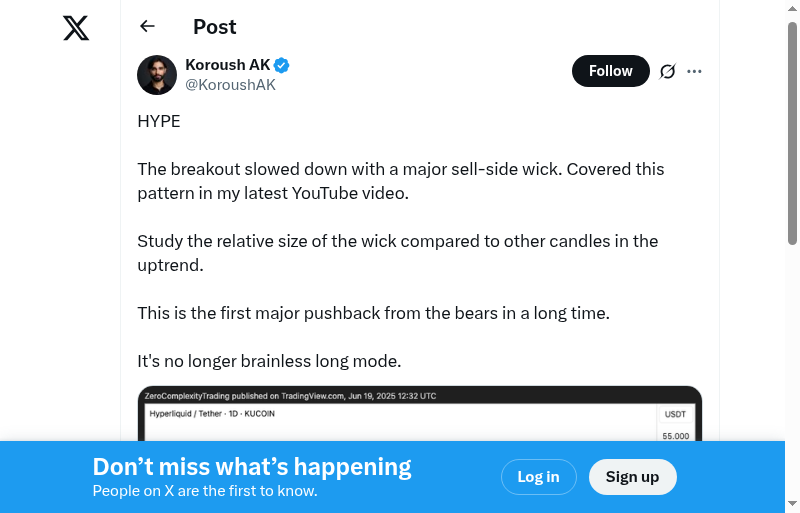Click the ZeroComplexityTrading chart header text

[x=290, y=396]
